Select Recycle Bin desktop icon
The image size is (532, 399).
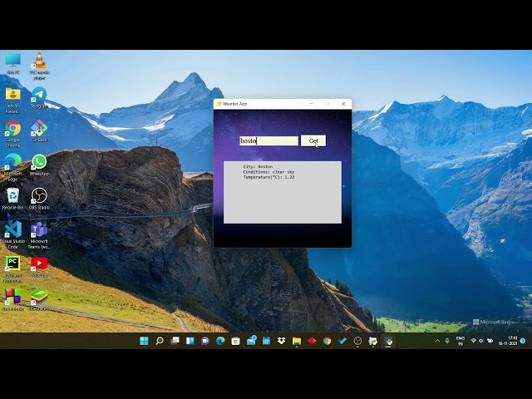(x=13, y=199)
